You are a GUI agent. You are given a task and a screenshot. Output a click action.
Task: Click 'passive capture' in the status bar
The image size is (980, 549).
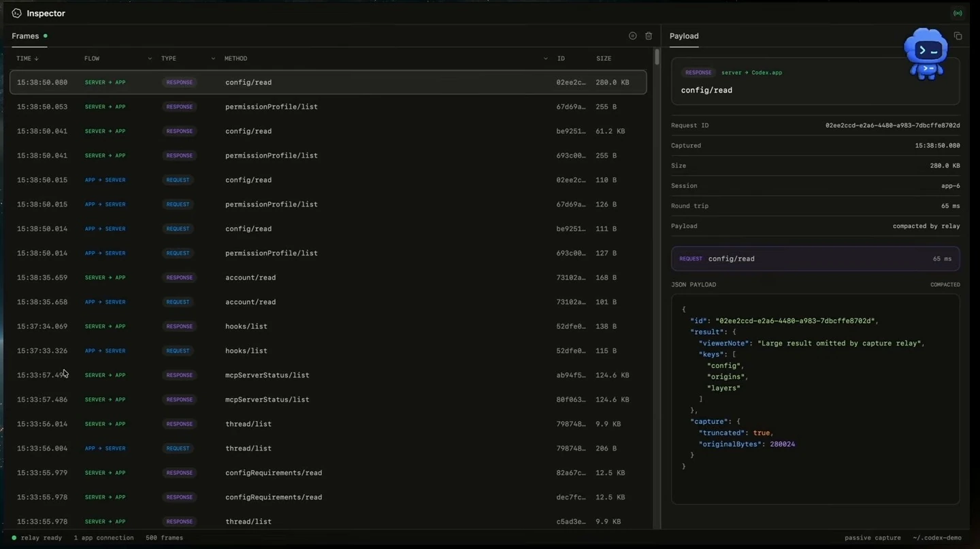click(872, 537)
